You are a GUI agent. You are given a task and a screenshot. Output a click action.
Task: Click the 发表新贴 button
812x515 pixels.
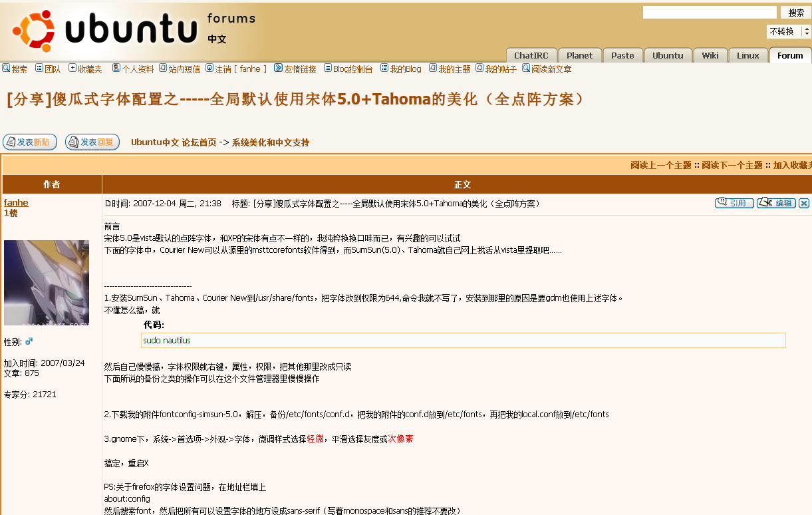coord(30,142)
